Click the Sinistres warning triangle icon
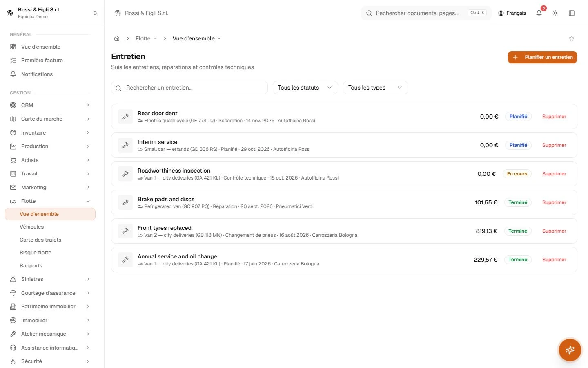The image size is (588, 368). click(x=13, y=279)
